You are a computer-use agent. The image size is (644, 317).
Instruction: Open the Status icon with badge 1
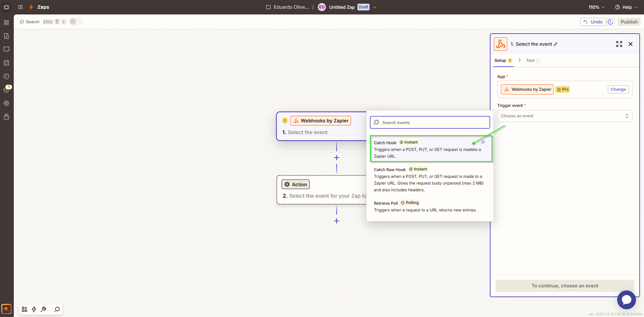[x=7, y=89]
